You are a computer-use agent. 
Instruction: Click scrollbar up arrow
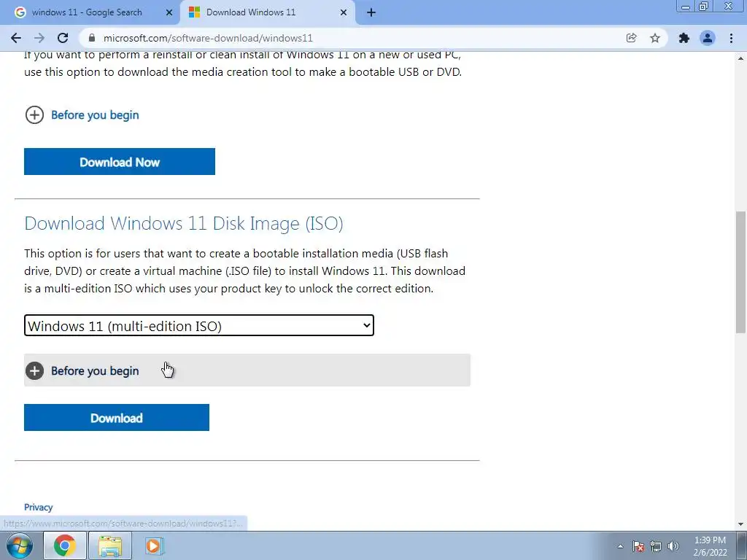(x=740, y=58)
